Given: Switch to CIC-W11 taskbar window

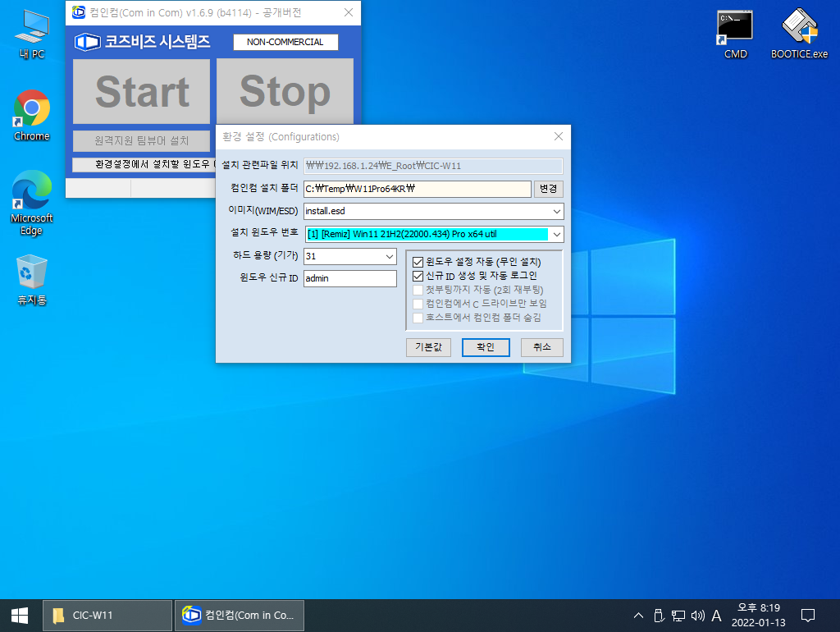Looking at the screenshot, I should point(107,616).
